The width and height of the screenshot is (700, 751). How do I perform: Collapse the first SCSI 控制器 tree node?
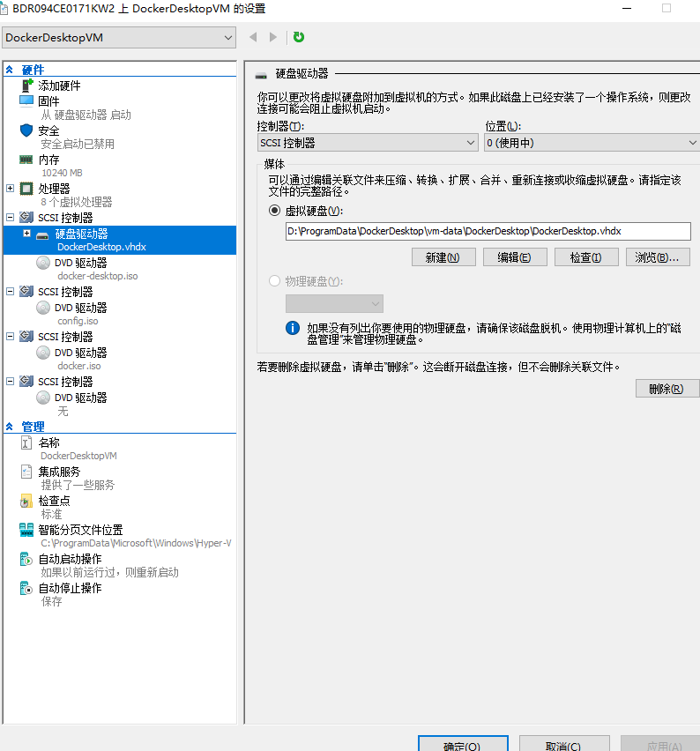click(x=10, y=217)
